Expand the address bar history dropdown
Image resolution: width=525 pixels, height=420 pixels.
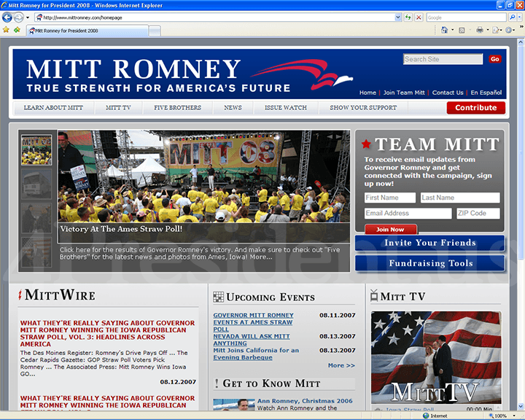(398, 17)
